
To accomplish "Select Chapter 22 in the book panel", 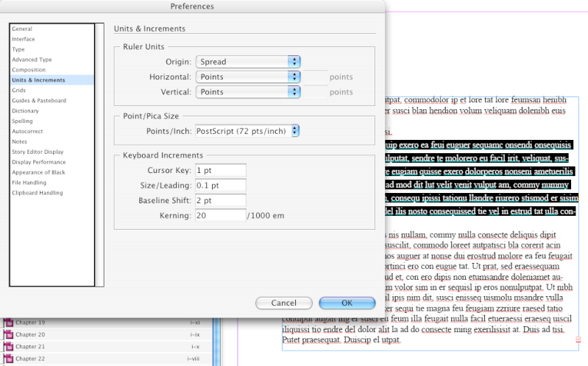I will click(x=106, y=359).
